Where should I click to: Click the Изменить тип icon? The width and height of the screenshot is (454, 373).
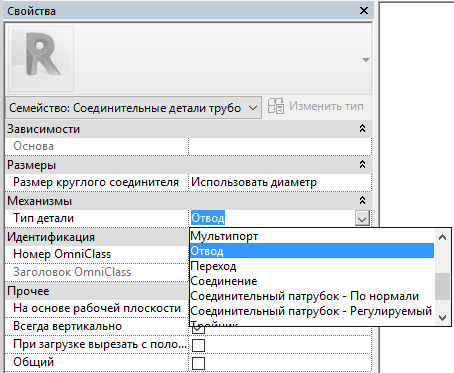[x=276, y=106]
